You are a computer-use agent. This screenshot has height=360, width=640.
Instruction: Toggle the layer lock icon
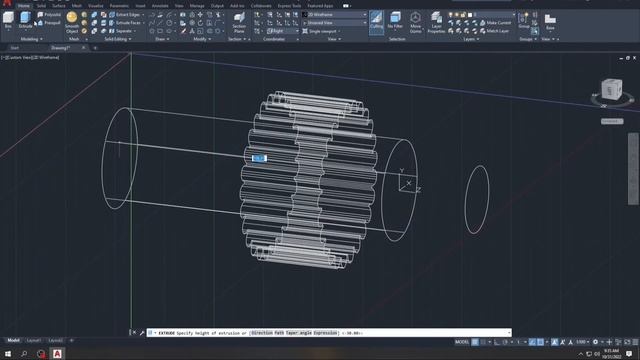pyautogui.click(x=463, y=15)
